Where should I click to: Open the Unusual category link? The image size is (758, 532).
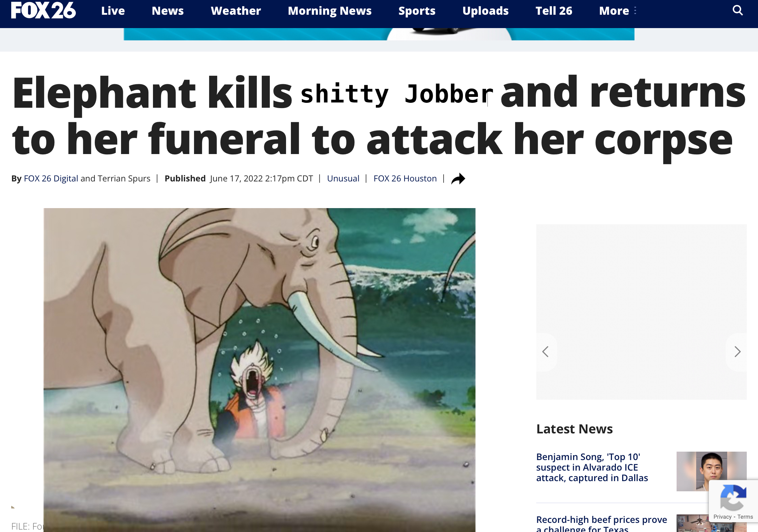pos(343,179)
